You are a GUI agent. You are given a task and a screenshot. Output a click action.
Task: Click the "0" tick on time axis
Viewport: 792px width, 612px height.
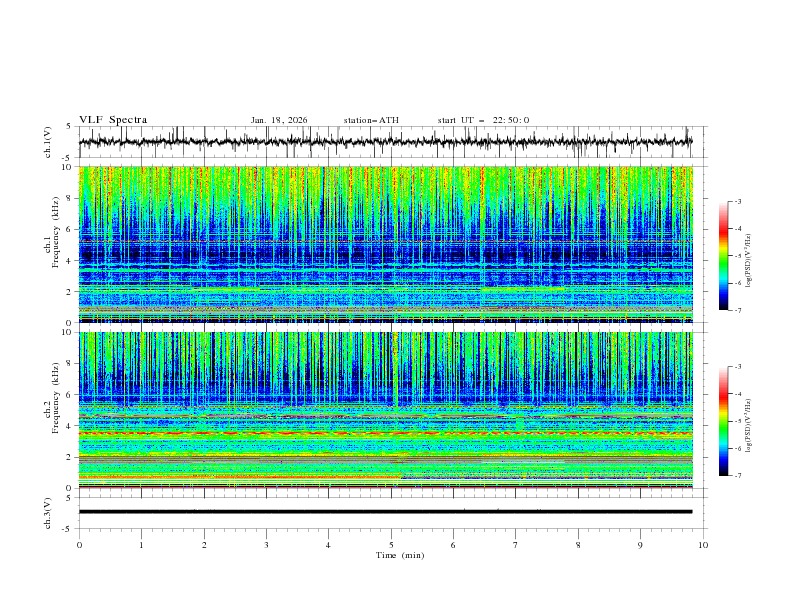(79, 545)
